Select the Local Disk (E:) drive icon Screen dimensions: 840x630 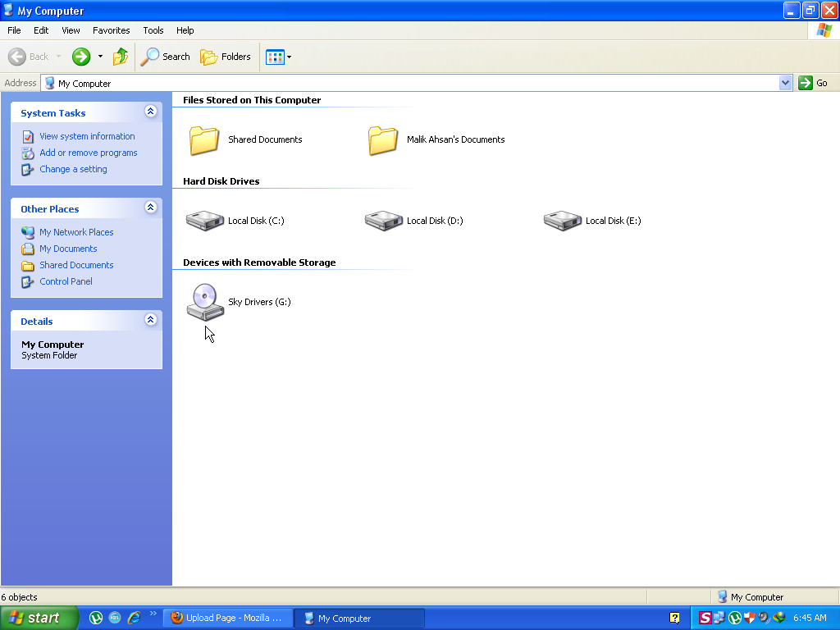click(562, 221)
